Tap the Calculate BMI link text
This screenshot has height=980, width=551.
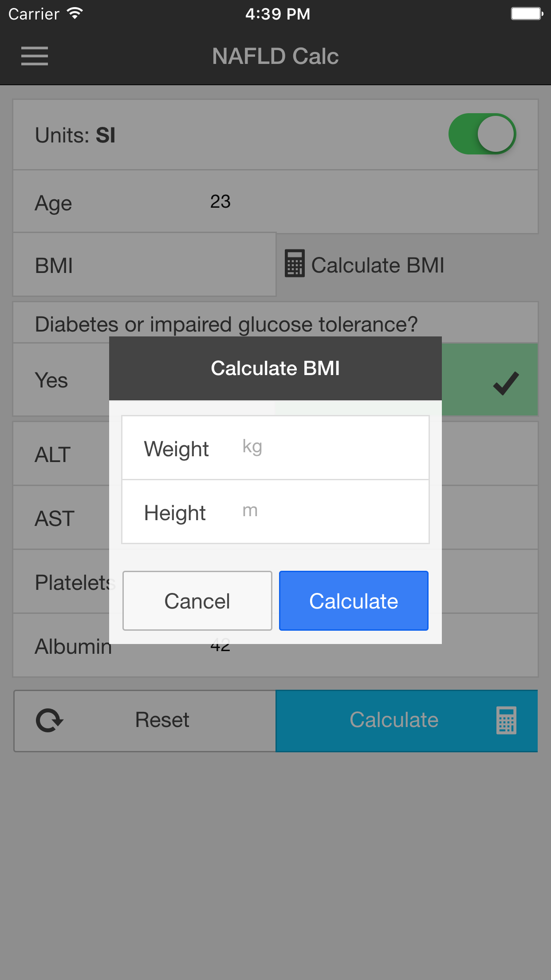(378, 265)
